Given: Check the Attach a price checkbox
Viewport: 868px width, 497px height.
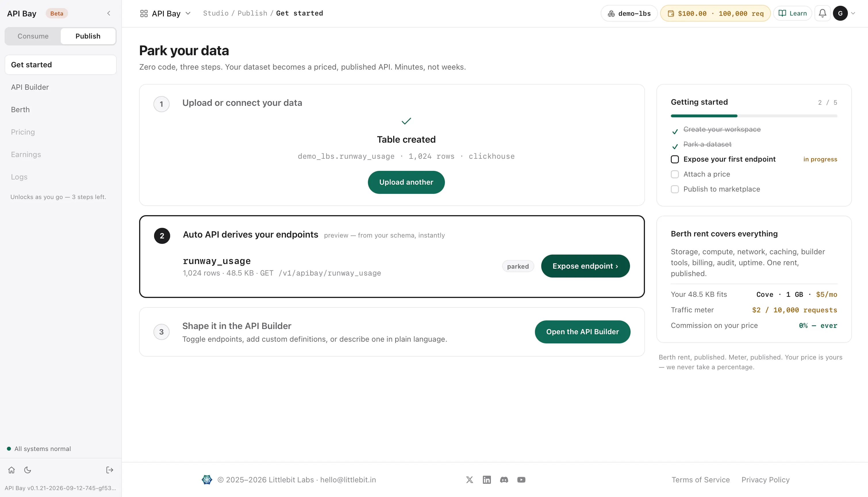Looking at the screenshot, I should [x=675, y=174].
